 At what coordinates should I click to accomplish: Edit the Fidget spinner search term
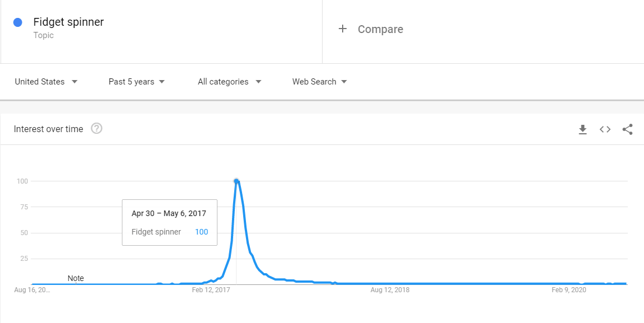tap(69, 22)
